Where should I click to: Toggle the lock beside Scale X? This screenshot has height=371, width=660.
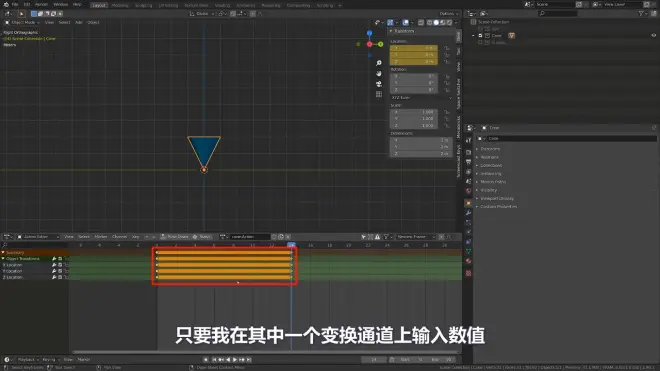[447, 112]
